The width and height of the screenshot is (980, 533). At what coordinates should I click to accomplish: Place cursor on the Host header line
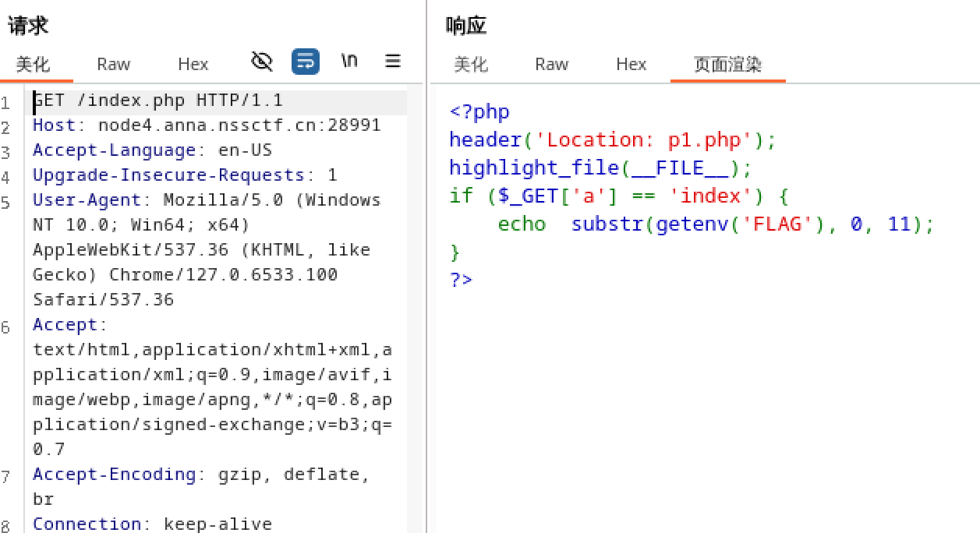tap(206, 125)
